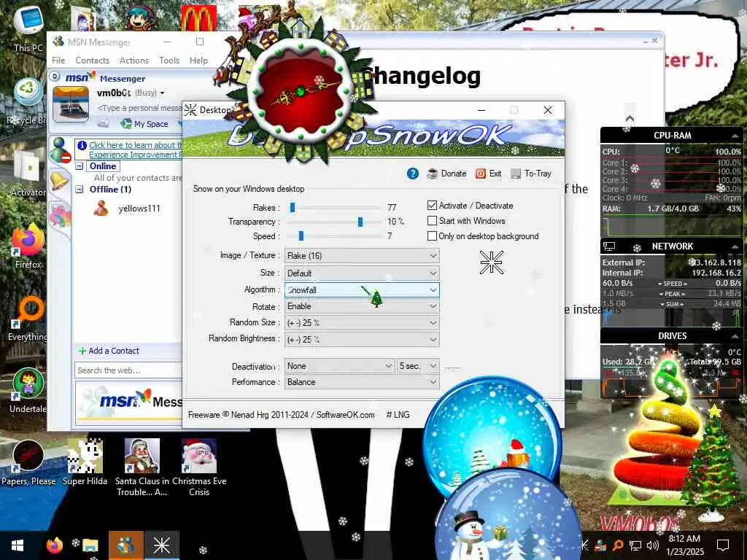Open the Algorithm dropdown set to Snowfall
747x560 pixels.
362,289
